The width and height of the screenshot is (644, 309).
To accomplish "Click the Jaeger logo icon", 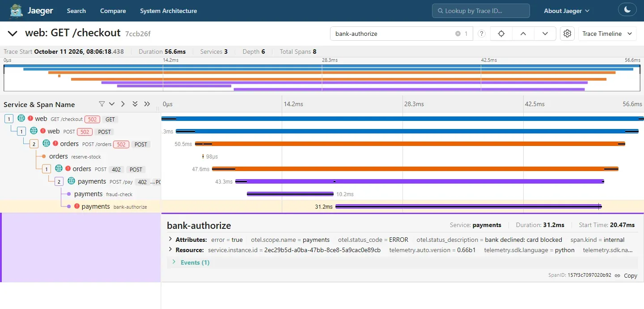I will pos(17,10).
